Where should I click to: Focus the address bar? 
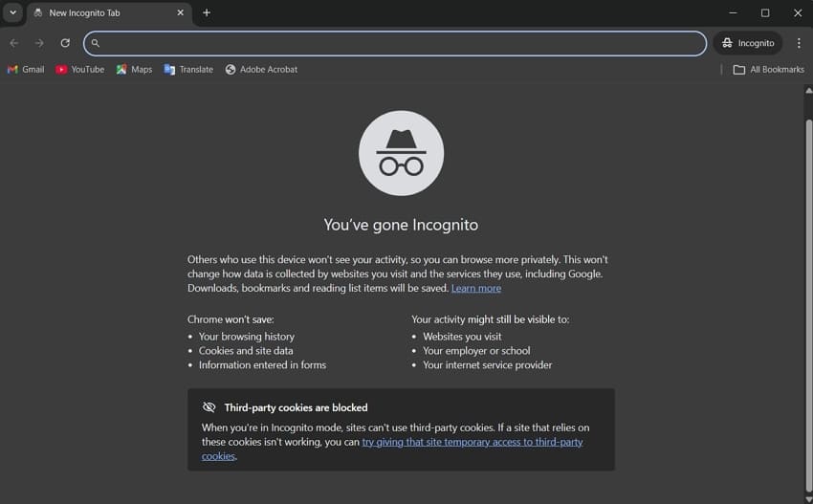[x=395, y=44]
